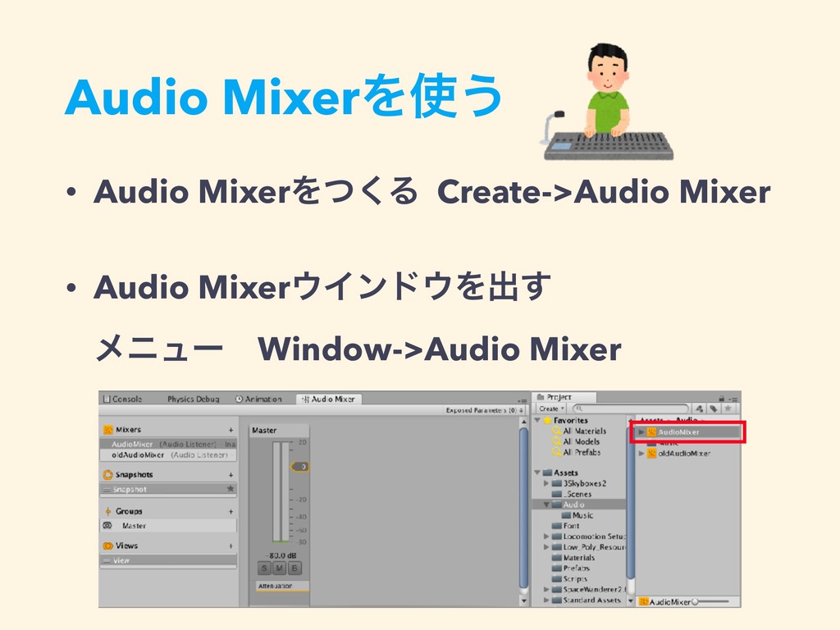Select AudioMixer row in Mixers list
The height and width of the screenshot is (630, 840).
168,444
